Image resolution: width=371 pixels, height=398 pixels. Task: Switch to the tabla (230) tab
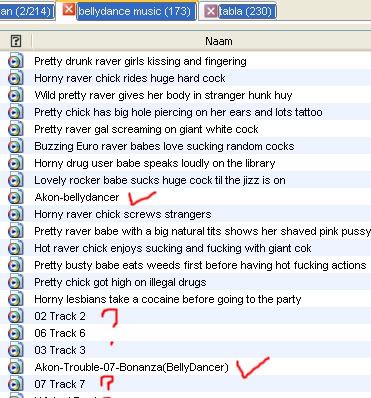pyautogui.click(x=247, y=12)
